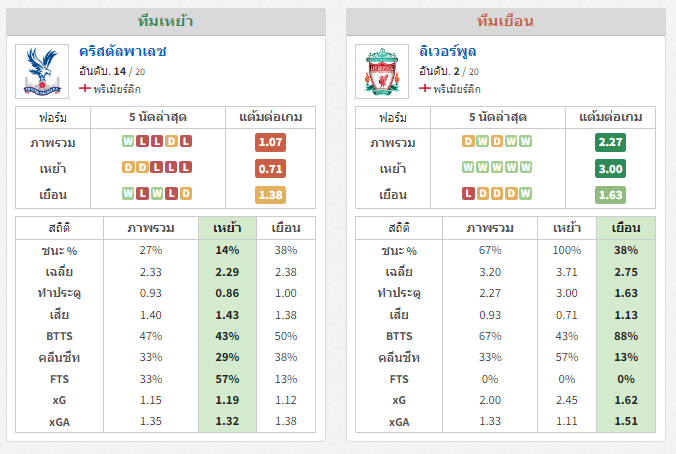Click first D badge in Crystal Palace home form
Viewport: 676px width, 454px height.
(128, 167)
